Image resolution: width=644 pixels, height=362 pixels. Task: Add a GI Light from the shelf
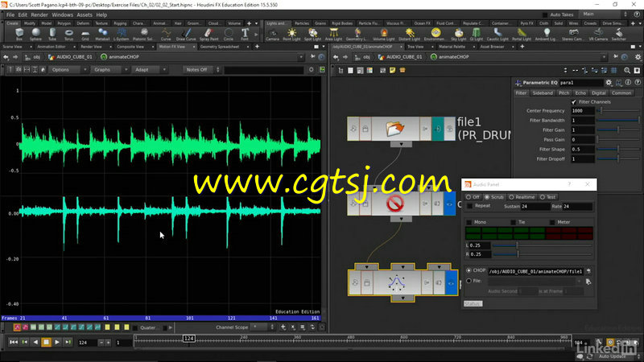477,34
